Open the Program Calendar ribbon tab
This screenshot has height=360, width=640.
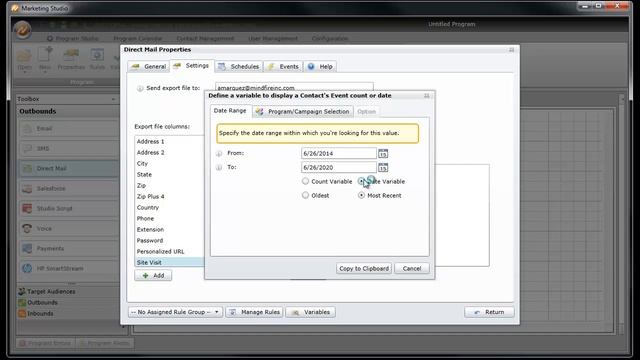(138, 38)
